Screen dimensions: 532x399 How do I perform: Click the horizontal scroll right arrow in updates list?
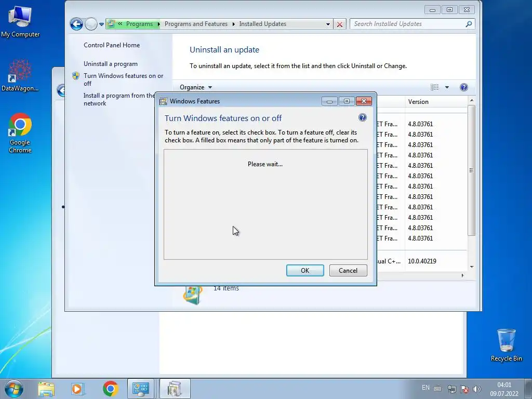click(462, 275)
